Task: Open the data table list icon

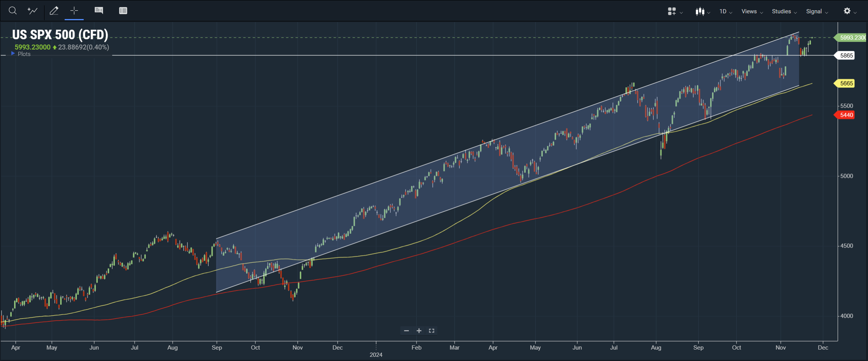Action: [x=123, y=11]
